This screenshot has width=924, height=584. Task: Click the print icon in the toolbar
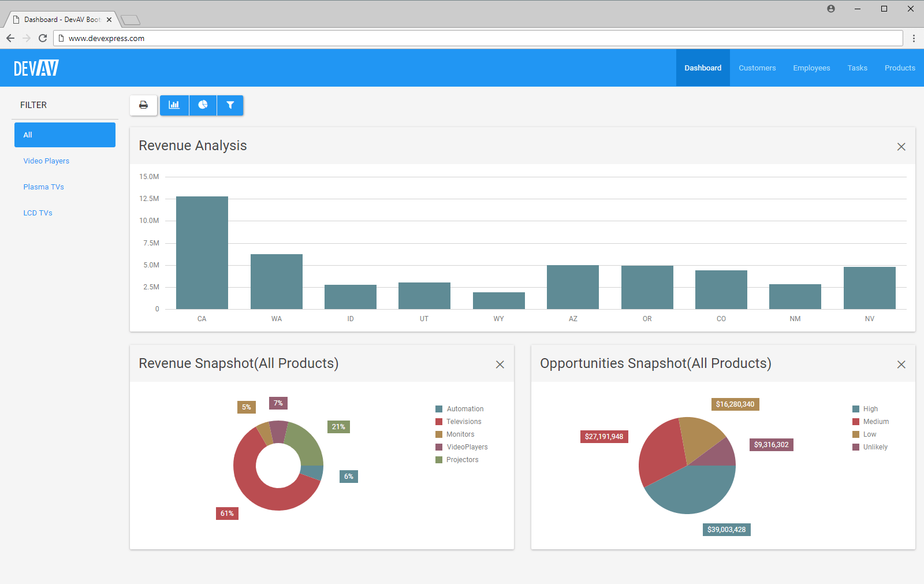(143, 105)
